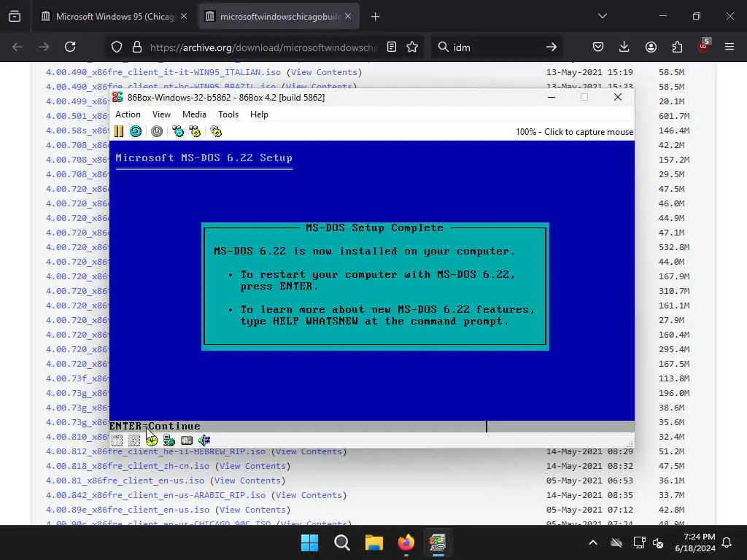
Task: Click the hard disk status icon
Action: pos(187,440)
